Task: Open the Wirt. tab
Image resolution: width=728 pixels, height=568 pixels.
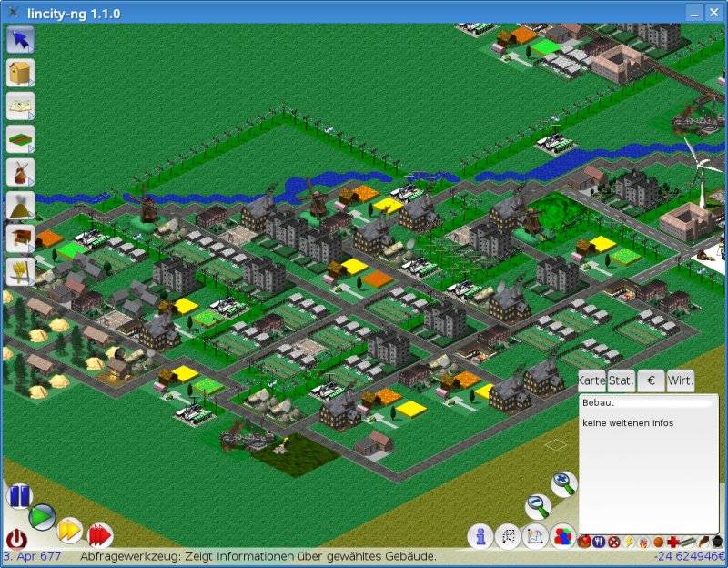Action: pyautogui.click(x=680, y=380)
